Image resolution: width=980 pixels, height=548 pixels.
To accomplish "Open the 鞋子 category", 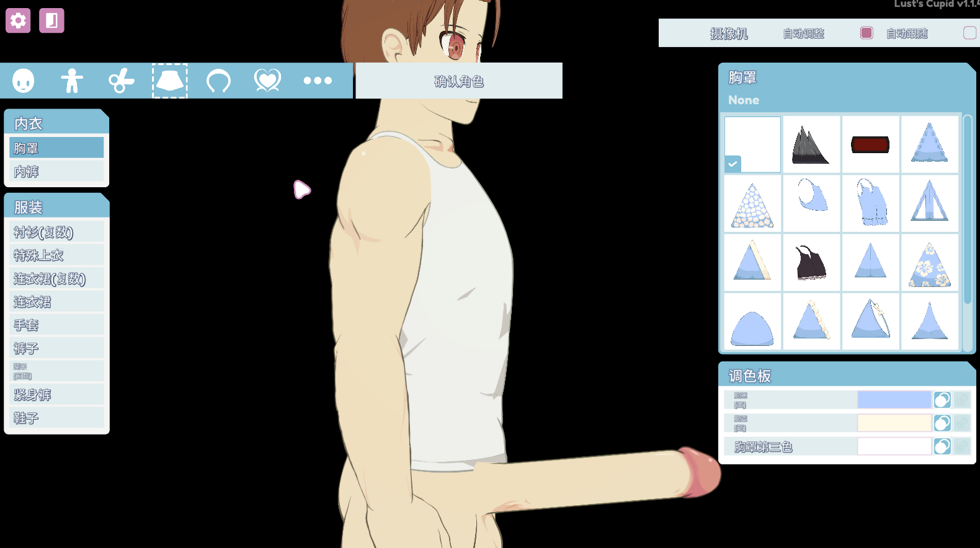I will point(56,418).
